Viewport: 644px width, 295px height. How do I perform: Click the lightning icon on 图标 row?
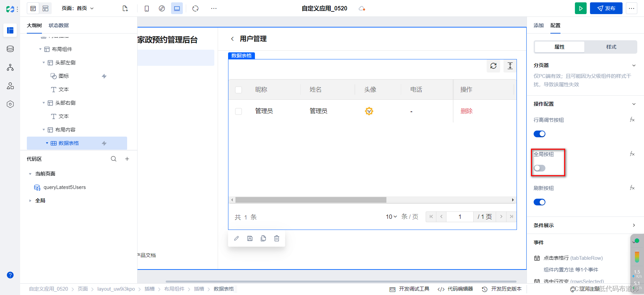(104, 76)
